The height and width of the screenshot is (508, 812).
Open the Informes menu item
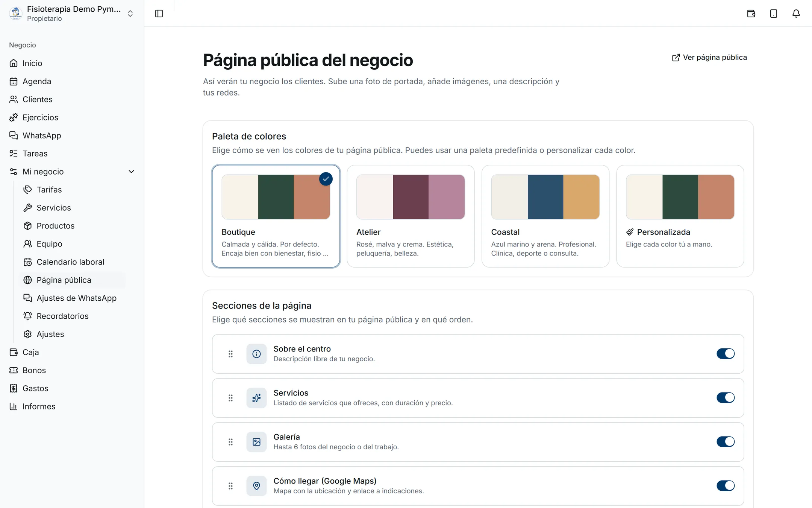[x=72, y=406]
